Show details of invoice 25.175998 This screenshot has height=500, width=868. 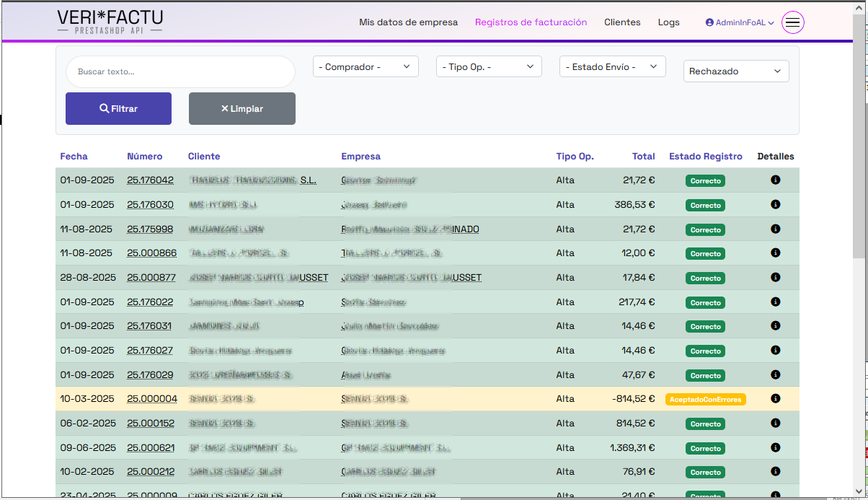[775, 229]
